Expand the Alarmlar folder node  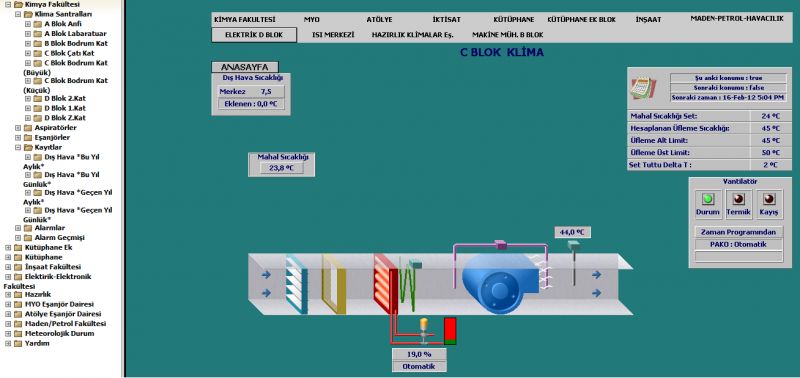click(x=18, y=228)
